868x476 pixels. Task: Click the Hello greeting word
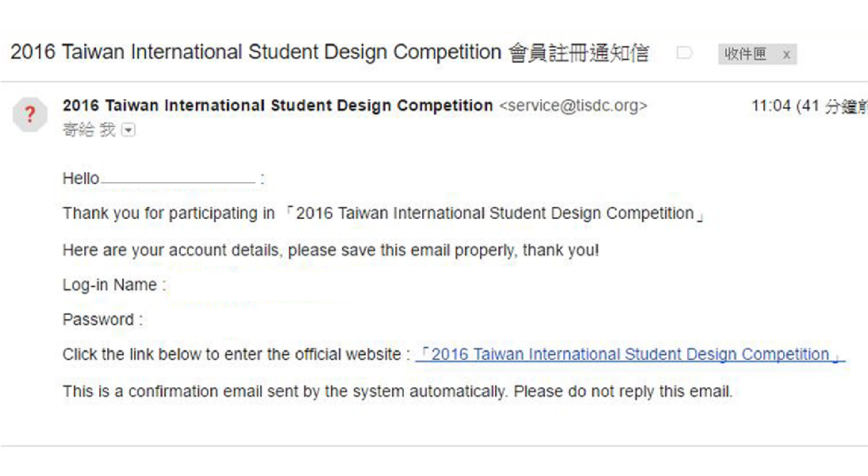[81, 178]
